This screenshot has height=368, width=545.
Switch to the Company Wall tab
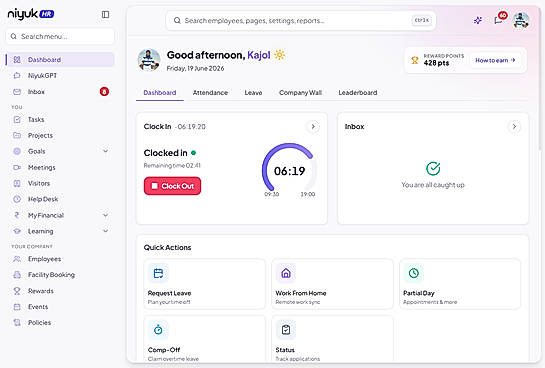click(x=300, y=93)
